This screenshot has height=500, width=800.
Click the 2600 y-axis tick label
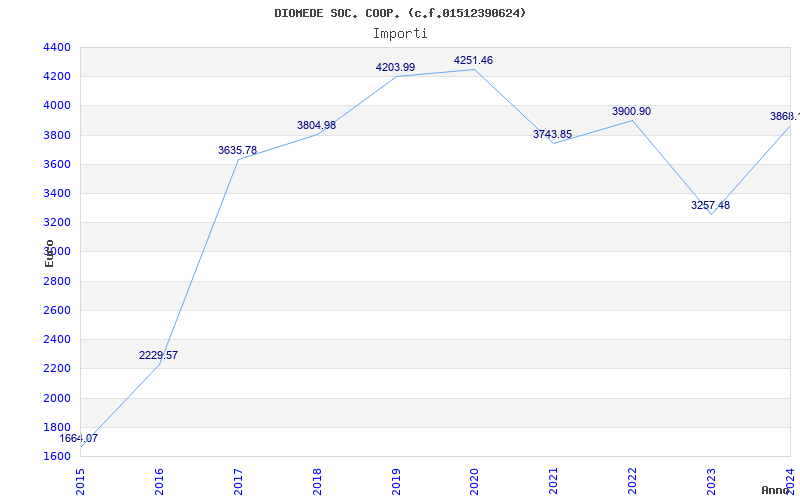point(57,310)
